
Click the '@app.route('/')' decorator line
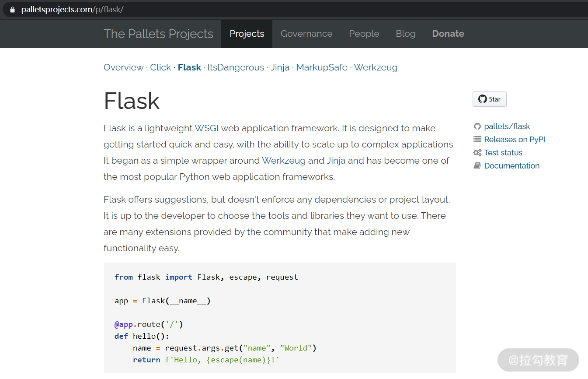149,324
